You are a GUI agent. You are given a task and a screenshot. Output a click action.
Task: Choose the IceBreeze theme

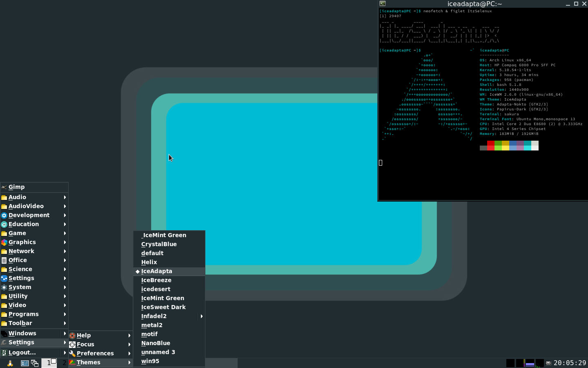pyautogui.click(x=169, y=280)
